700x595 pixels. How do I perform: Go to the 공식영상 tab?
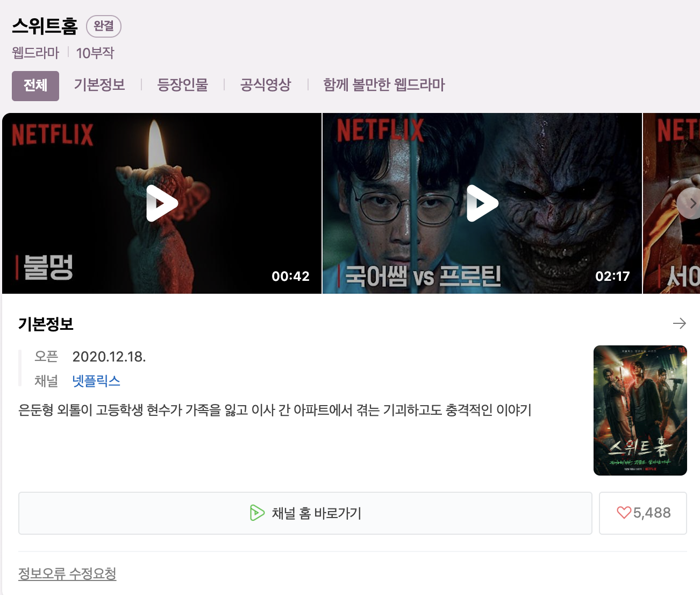tap(266, 85)
